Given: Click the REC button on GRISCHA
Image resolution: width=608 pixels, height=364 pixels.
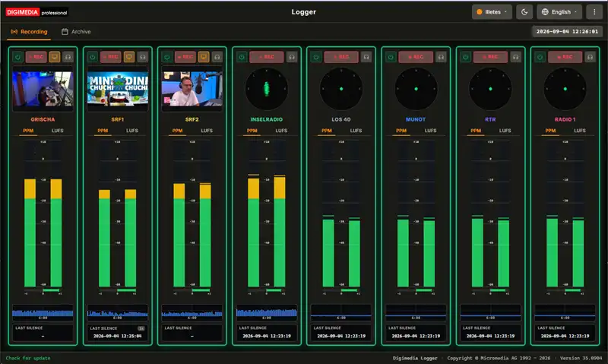Looking at the screenshot, I should click(x=36, y=57).
